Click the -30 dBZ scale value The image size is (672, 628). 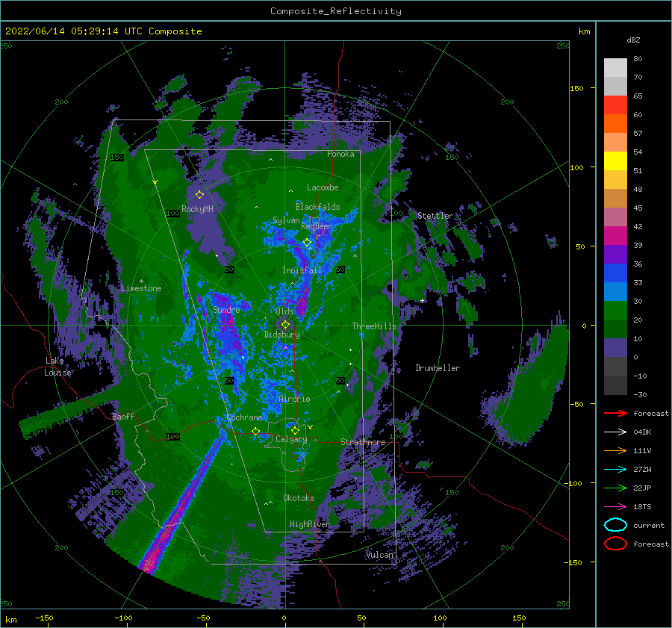640,394
